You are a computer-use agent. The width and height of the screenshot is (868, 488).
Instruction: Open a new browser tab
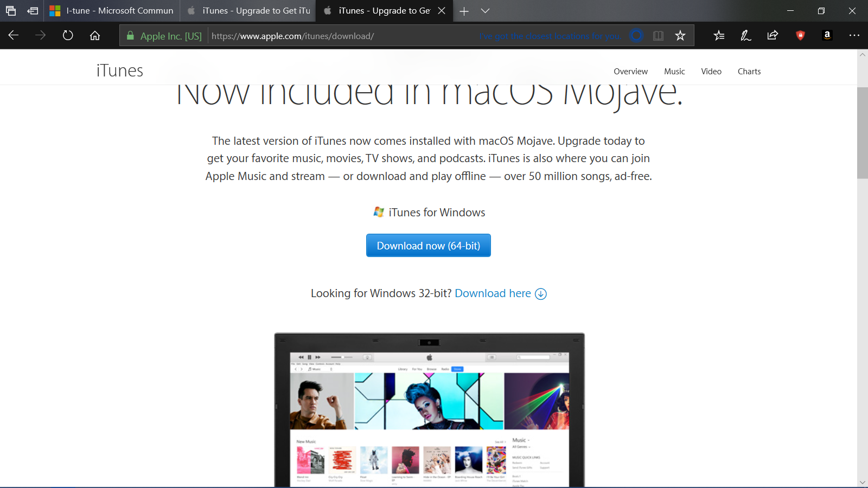tap(464, 11)
